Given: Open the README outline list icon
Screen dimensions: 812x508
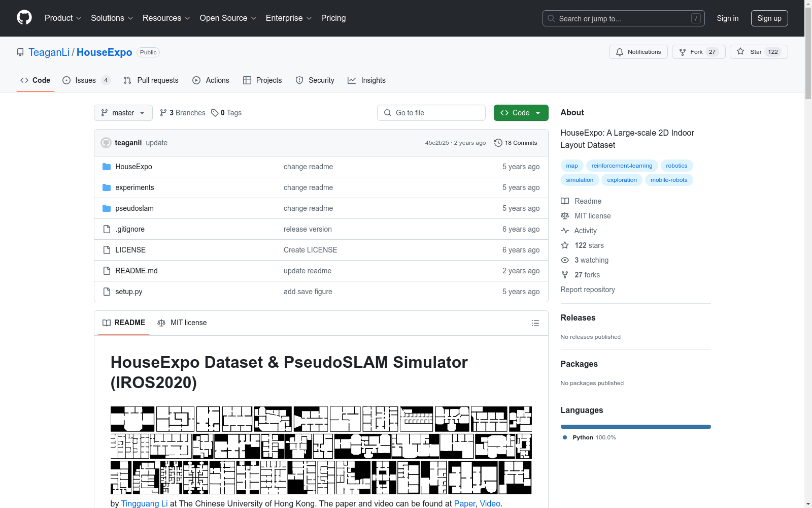Looking at the screenshot, I should pyautogui.click(x=535, y=323).
